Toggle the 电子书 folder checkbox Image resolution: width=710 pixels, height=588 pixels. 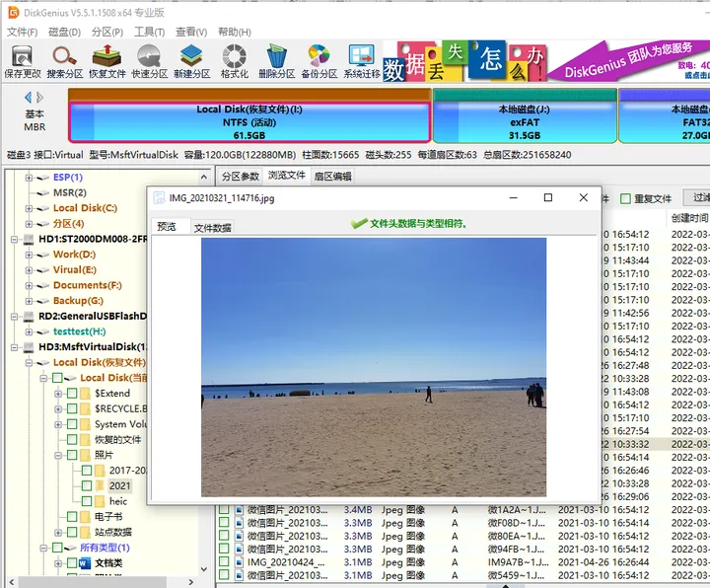(72, 516)
